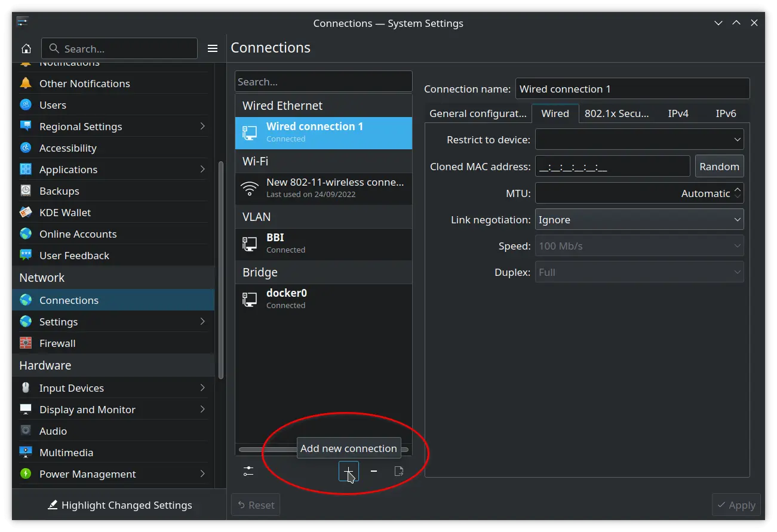The height and width of the screenshot is (532, 777).
Task: Select the Wired tab
Action: (555, 113)
